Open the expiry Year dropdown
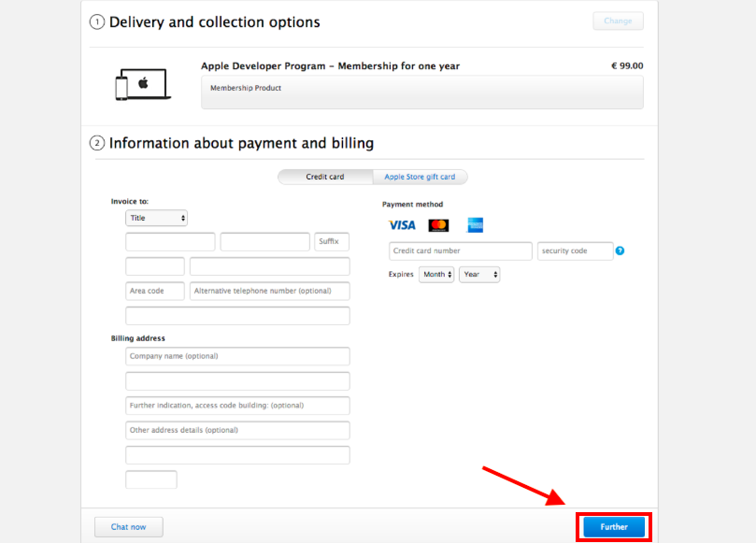The image size is (756, 543). 479,275
